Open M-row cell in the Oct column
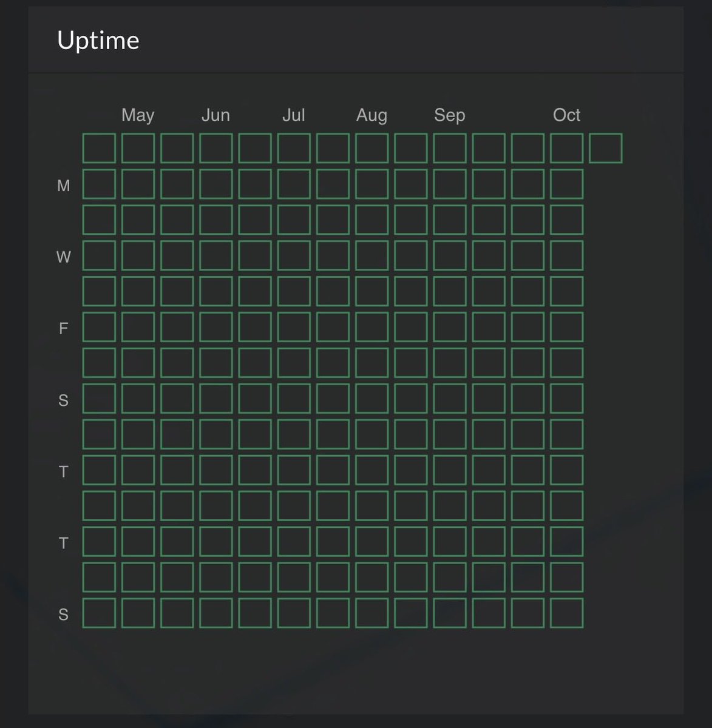Viewport: 712px width, 728px height. (x=567, y=184)
